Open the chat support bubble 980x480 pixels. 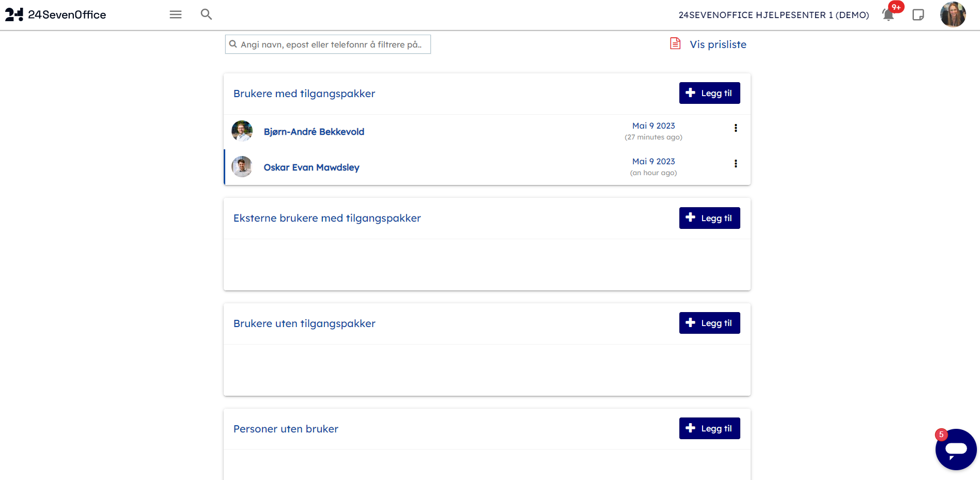point(955,449)
